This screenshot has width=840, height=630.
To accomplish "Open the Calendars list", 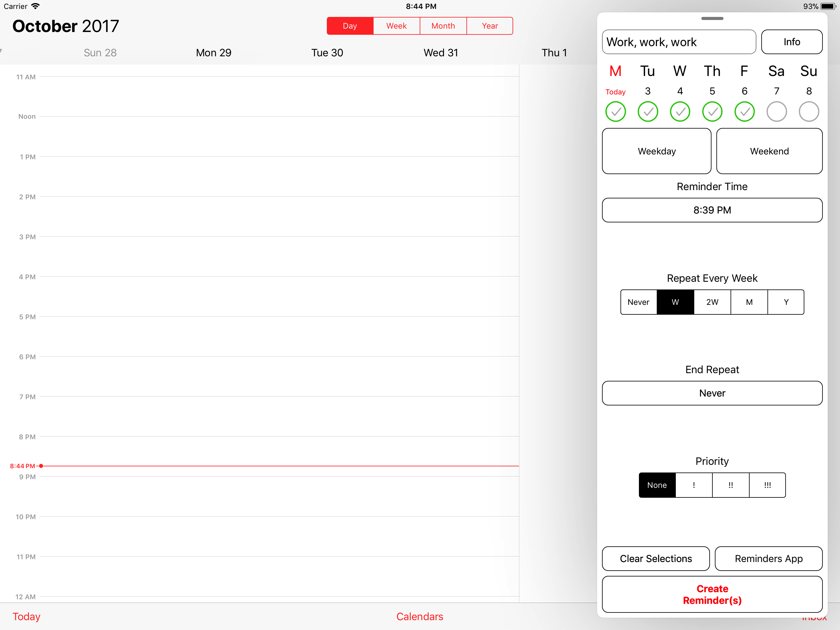I will pos(420,616).
